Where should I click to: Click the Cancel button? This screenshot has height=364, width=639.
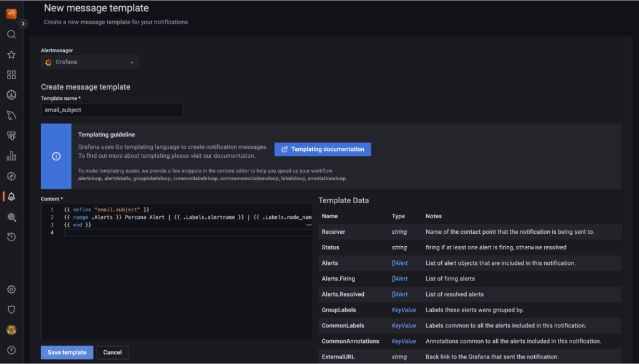pyautogui.click(x=112, y=352)
